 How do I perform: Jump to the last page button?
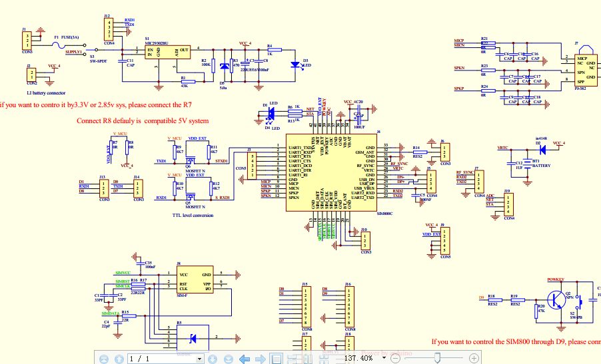tap(229, 359)
